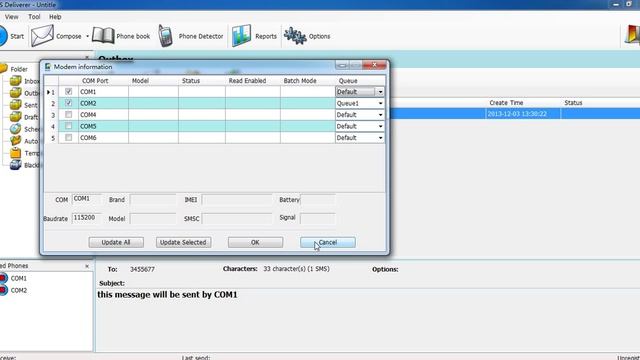Image resolution: width=640 pixels, height=360 pixels.
Task: Open the Queue dropdown for COM4
Action: pos(380,115)
